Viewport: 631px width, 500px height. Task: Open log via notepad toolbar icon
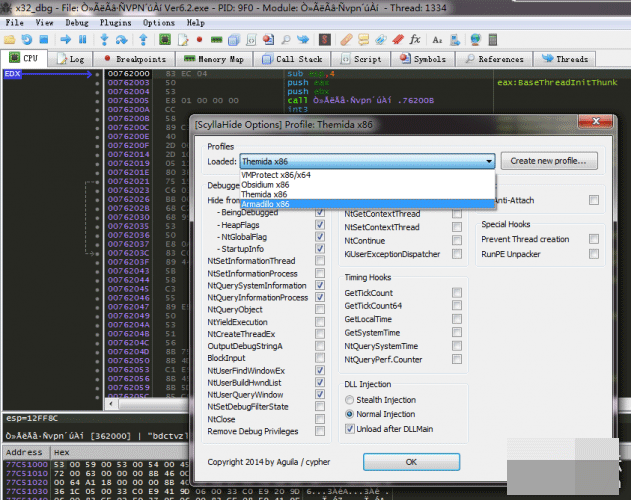pos(183,39)
